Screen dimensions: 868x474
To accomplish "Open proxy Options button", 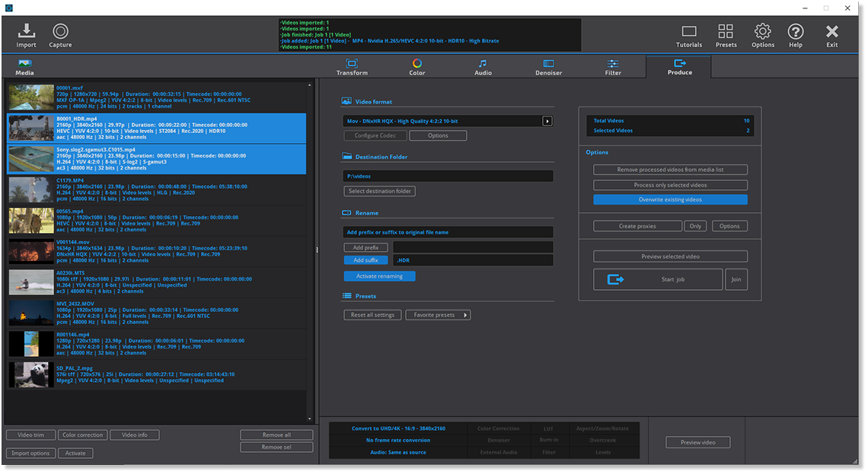I will 729,226.
